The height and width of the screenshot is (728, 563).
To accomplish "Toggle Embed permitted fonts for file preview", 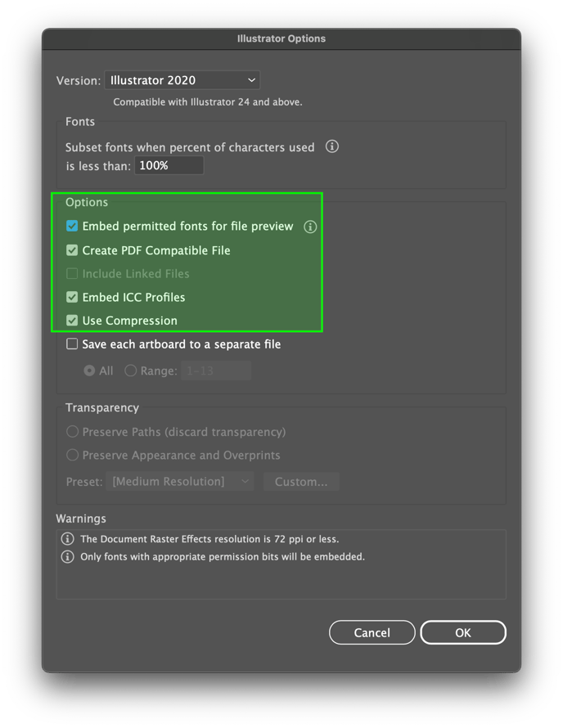I will click(x=73, y=227).
